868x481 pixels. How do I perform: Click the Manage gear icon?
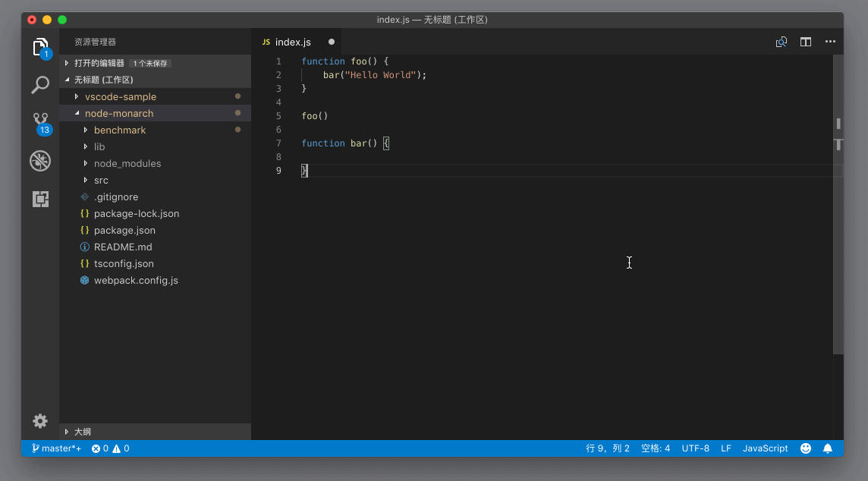click(40, 421)
